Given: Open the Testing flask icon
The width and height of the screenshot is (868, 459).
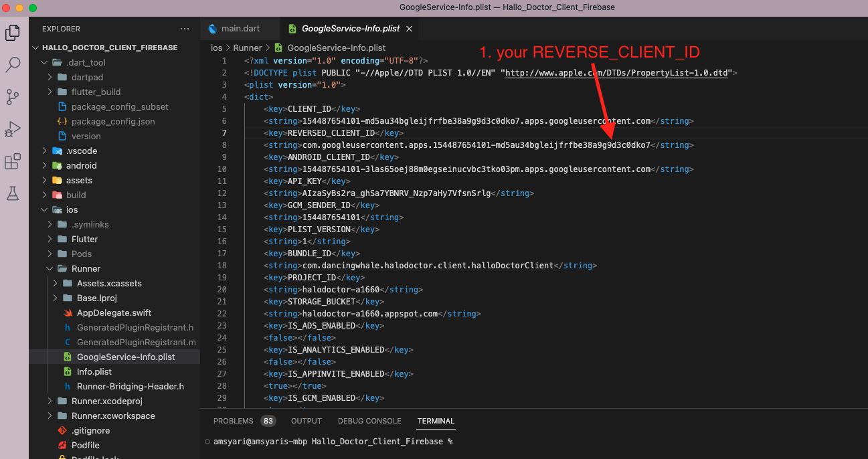Looking at the screenshot, I should tap(13, 193).
